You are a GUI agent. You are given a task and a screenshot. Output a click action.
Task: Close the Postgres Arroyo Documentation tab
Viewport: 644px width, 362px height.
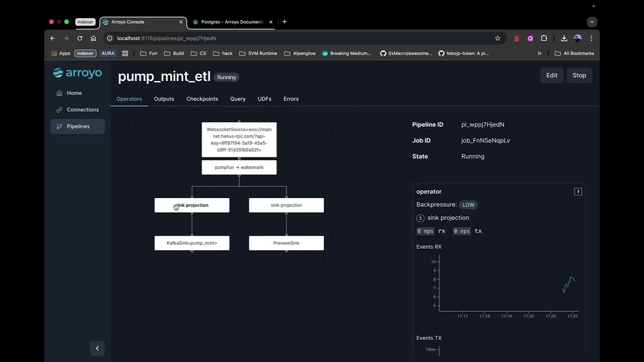(x=271, y=22)
